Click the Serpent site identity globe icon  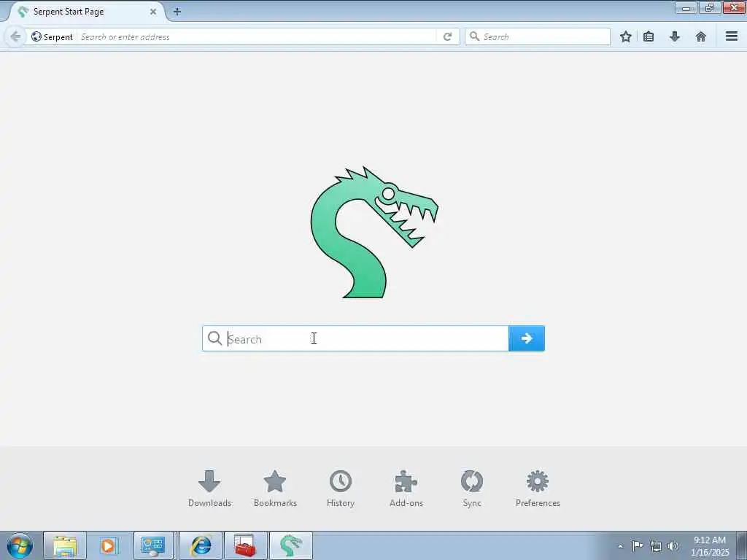pyautogui.click(x=36, y=36)
